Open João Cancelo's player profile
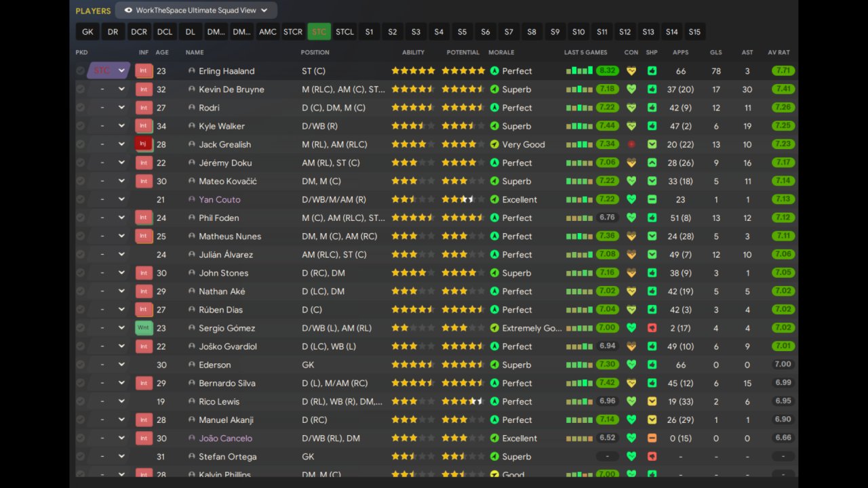868x488 pixels. (x=225, y=438)
